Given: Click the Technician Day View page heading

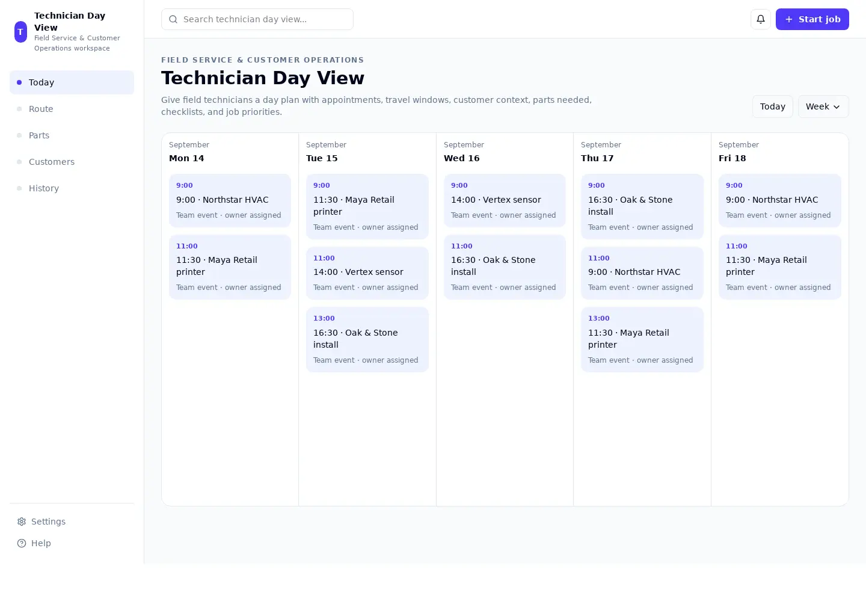Looking at the screenshot, I should coord(263,78).
